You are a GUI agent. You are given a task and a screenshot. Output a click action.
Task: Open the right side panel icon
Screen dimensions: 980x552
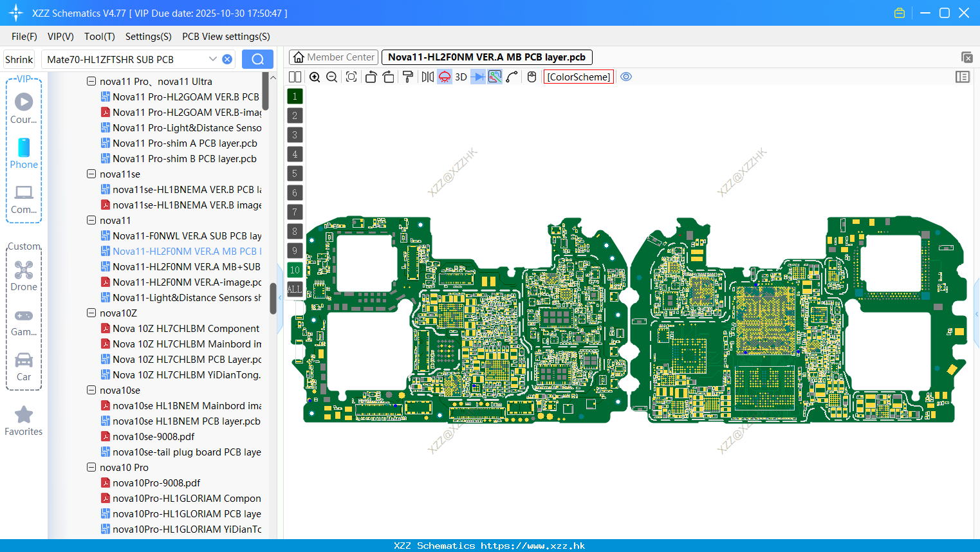pyautogui.click(x=963, y=77)
